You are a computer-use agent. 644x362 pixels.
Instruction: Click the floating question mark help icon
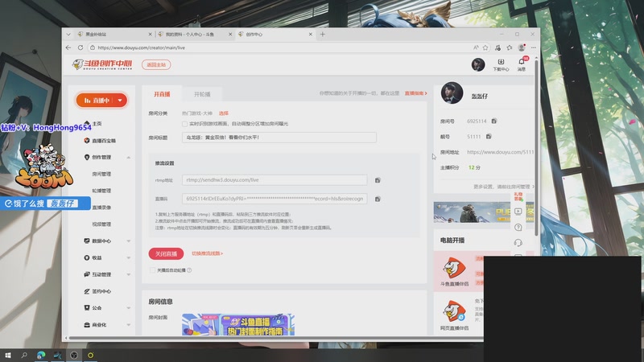point(518,228)
